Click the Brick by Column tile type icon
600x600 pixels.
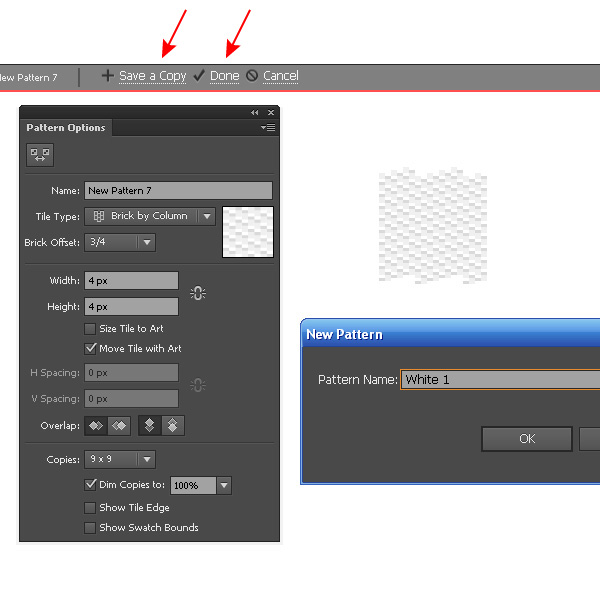tap(99, 216)
